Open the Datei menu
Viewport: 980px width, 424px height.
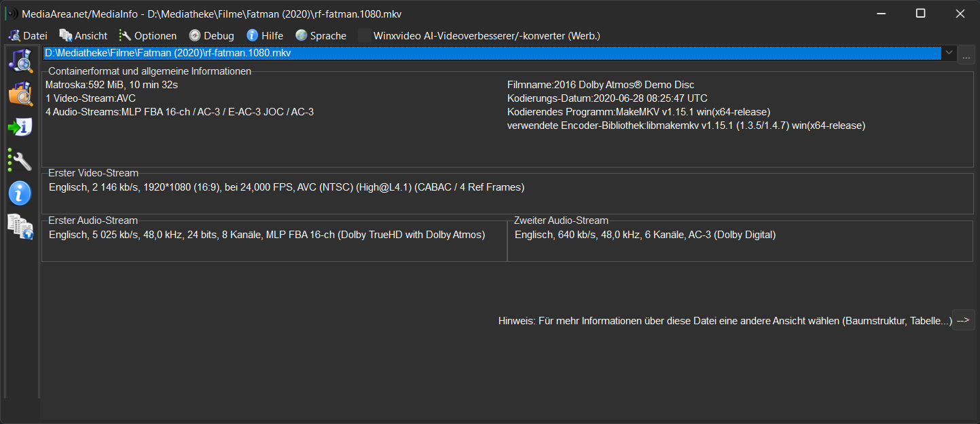coord(28,35)
